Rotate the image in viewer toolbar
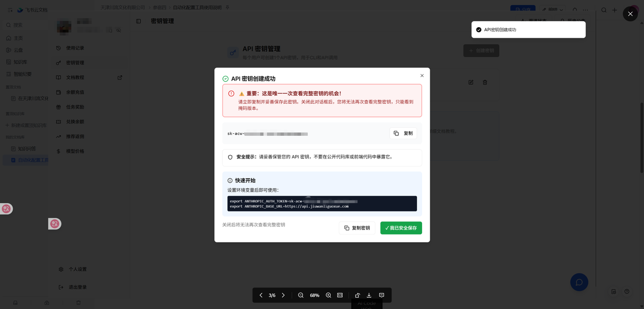644x309 pixels. [x=357, y=295]
